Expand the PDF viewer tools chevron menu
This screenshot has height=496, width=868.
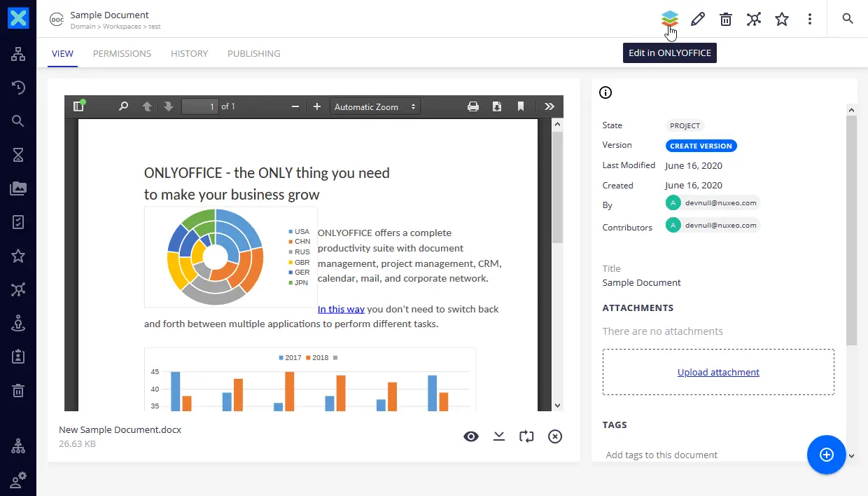click(x=549, y=106)
